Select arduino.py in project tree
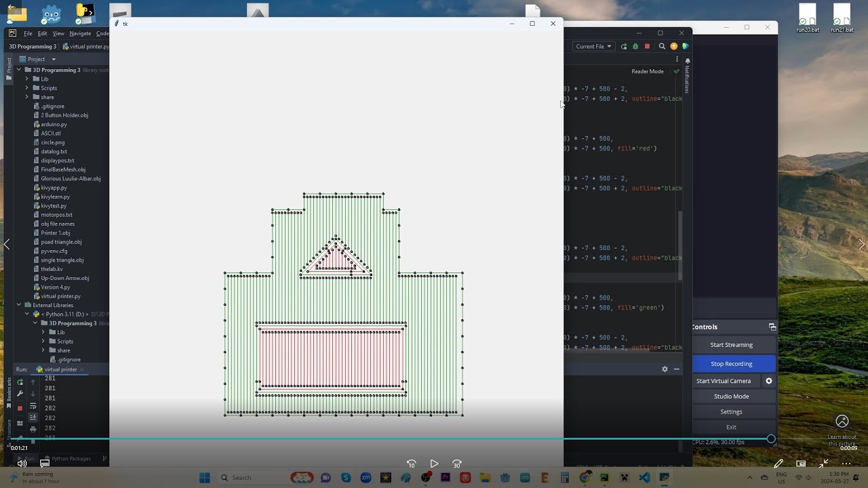Image resolution: width=868 pixels, height=488 pixels. pos(54,125)
